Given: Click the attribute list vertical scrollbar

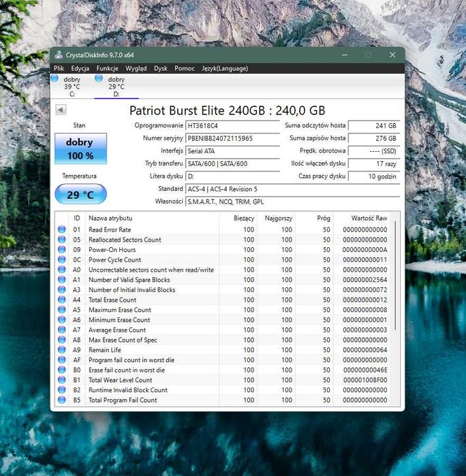Looking at the screenshot, I should pyautogui.click(x=395, y=276).
